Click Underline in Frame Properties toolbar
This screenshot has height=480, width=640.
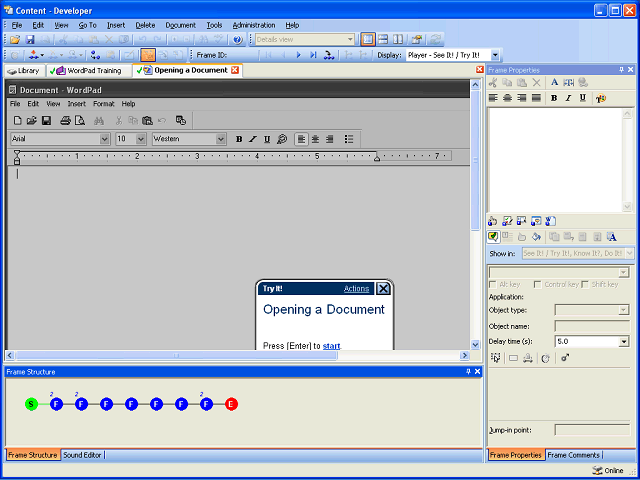click(x=583, y=98)
